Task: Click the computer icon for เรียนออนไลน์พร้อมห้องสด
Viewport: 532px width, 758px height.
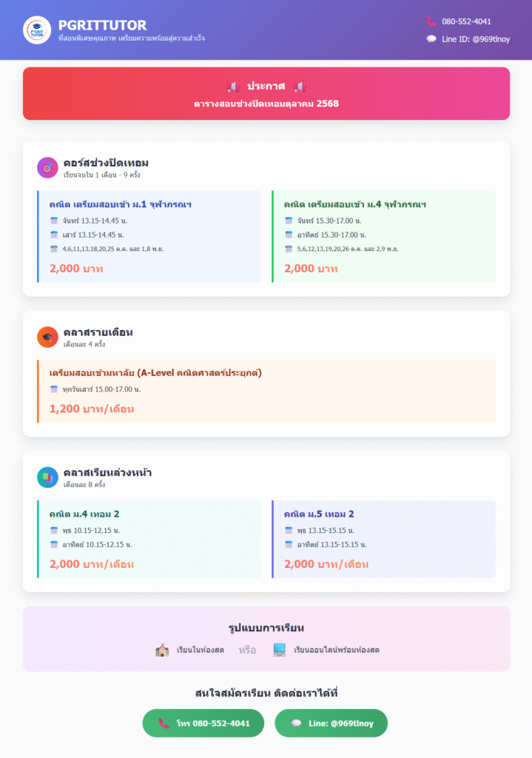Action: [x=279, y=650]
